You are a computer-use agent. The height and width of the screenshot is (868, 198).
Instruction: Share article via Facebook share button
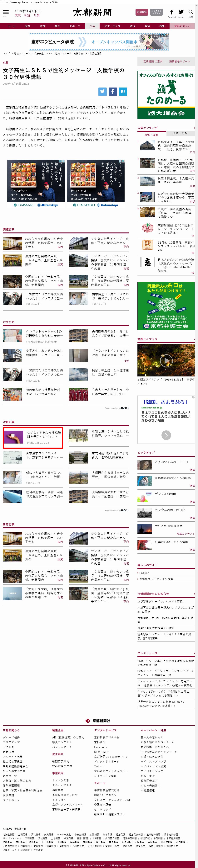tap(113, 91)
